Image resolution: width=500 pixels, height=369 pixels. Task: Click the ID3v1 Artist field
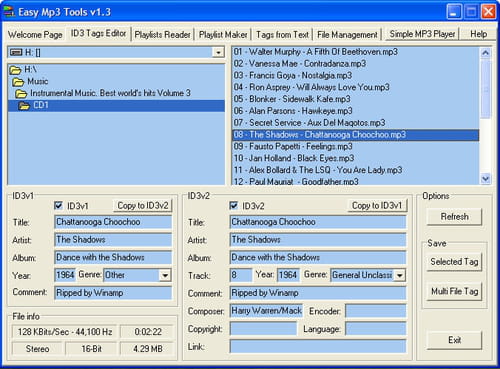pyautogui.click(x=113, y=240)
